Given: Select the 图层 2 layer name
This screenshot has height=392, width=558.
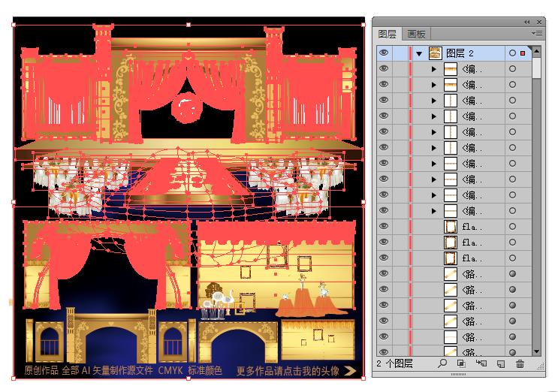Looking at the screenshot, I should click(460, 53).
